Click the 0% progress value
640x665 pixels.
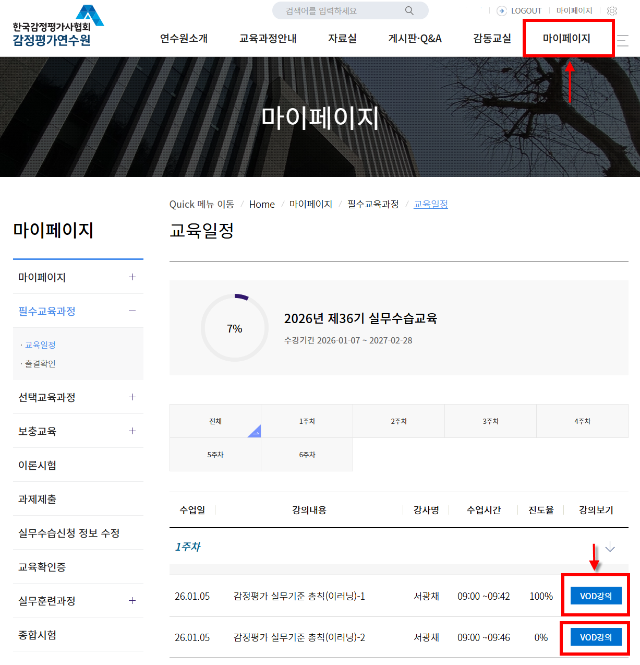(x=541, y=637)
